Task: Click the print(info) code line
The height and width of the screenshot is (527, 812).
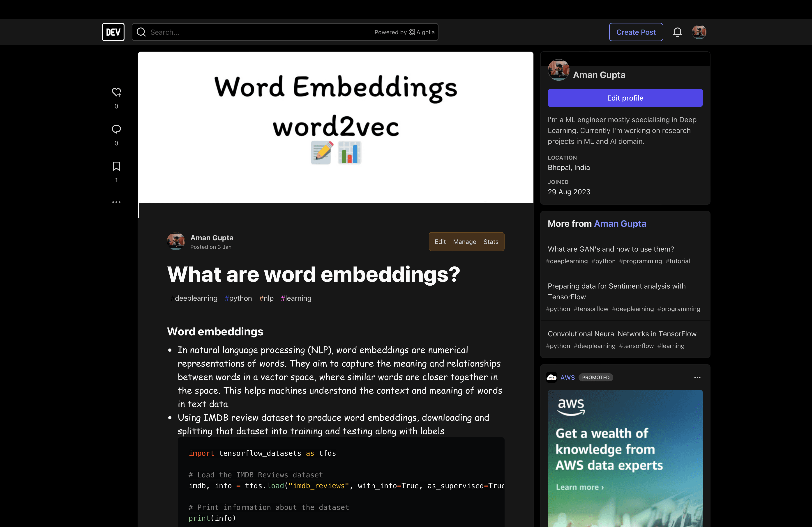Action: (x=212, y=518)
